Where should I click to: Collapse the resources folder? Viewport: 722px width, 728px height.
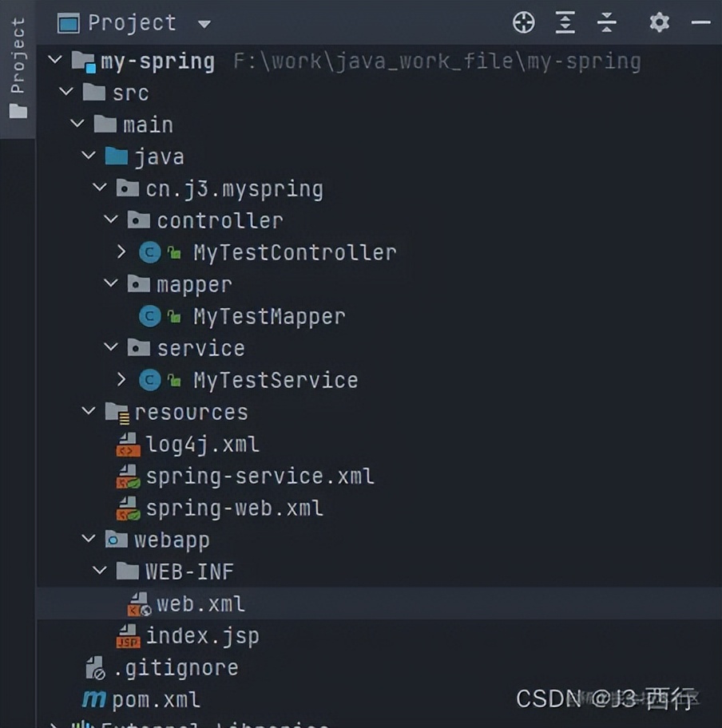click(x=89, y=412)
